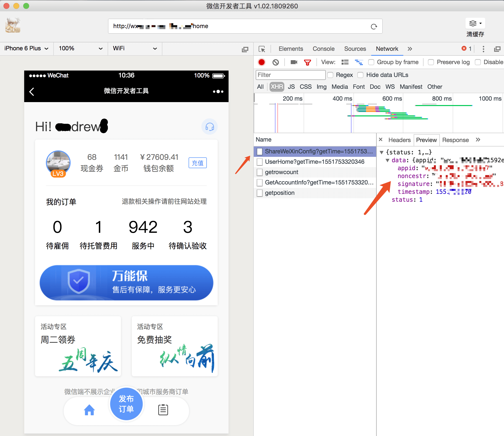Open the clear cache (清缓存) layers icon

tap(475, 24)
